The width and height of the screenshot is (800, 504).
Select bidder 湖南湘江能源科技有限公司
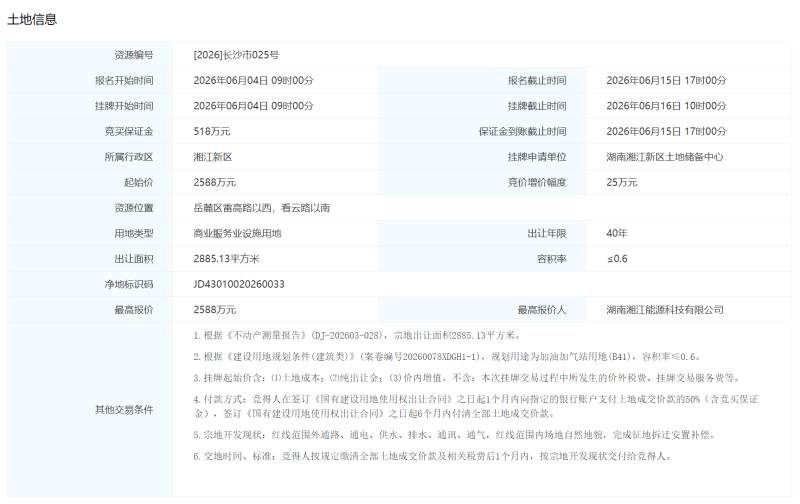pos(665,310)
